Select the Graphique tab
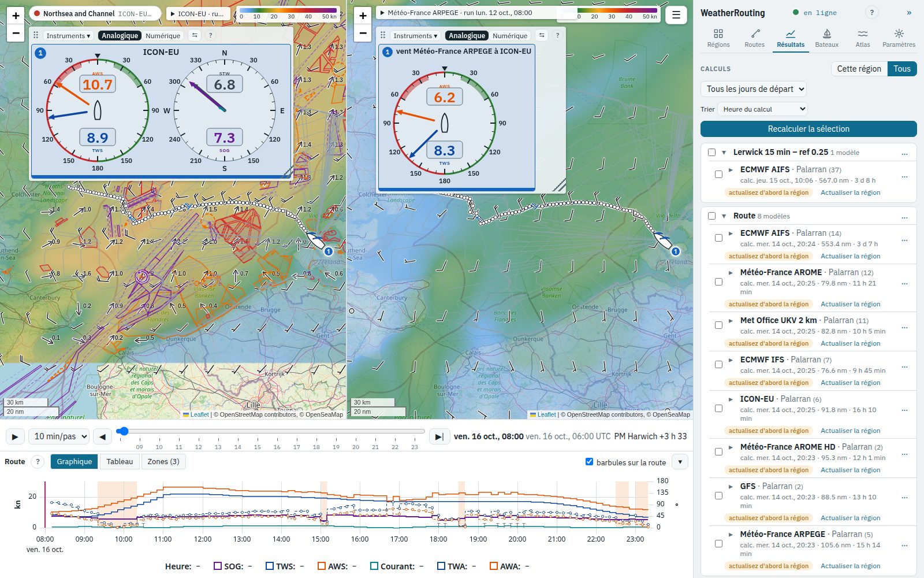 [74, 461]
